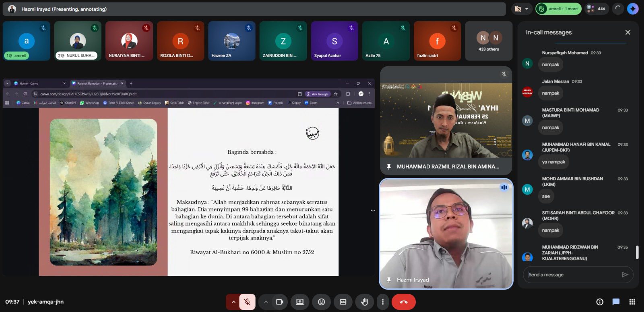Open the dropdown arrow at top bar
This screenshot has width=644, height=312.
526,9
